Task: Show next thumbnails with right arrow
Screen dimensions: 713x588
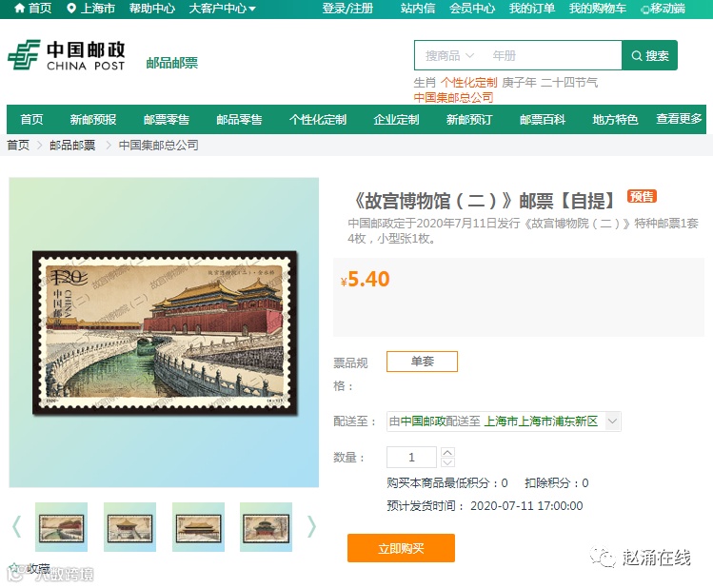Action: (x=311, y=527)
